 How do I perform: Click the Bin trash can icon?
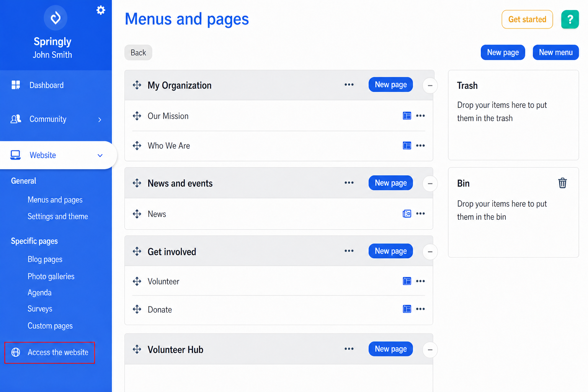point(562,183)
